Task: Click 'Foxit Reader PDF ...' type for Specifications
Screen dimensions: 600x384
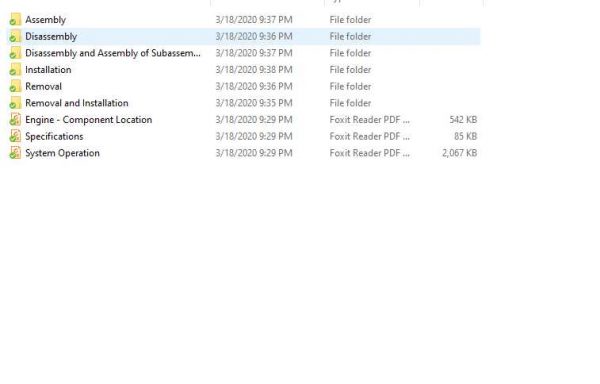Action: (x=370, y=136)
